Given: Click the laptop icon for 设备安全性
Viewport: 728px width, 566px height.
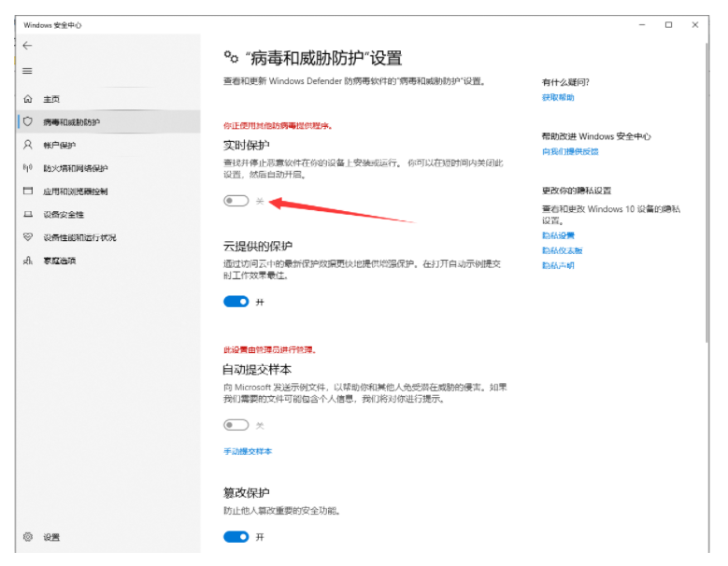Looking at the screenshot, I should tap(28, 214).
